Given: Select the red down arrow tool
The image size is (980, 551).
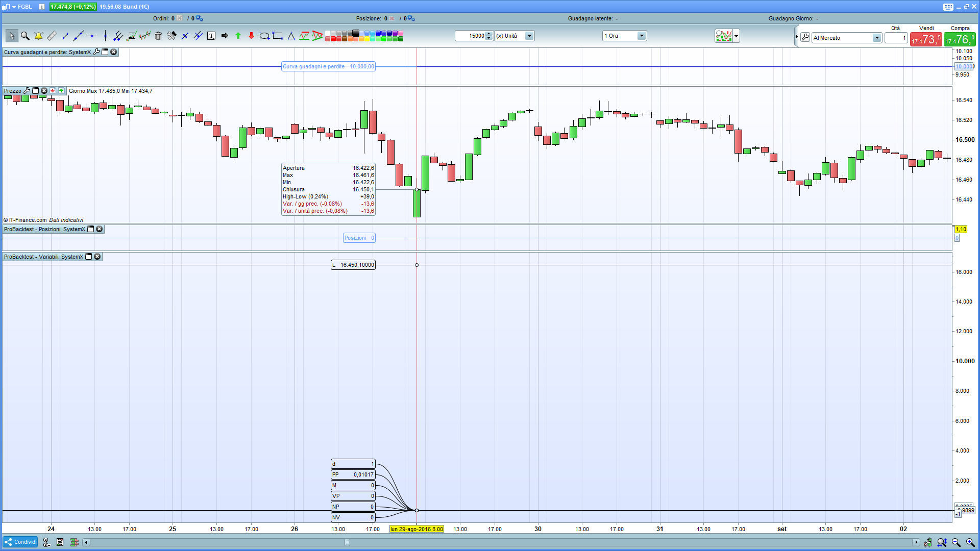Looking at the screenshot, I should point(251,36).
